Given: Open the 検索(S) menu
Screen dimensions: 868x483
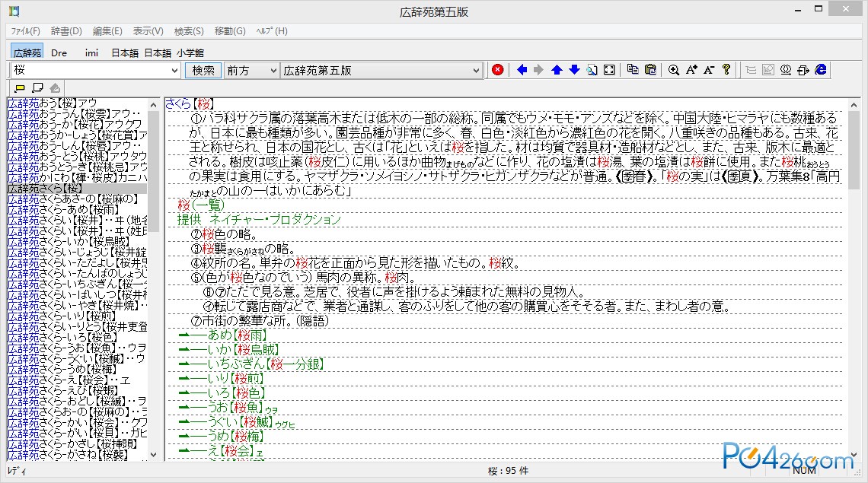Looking at the screenshot, I should pos(189,31).
